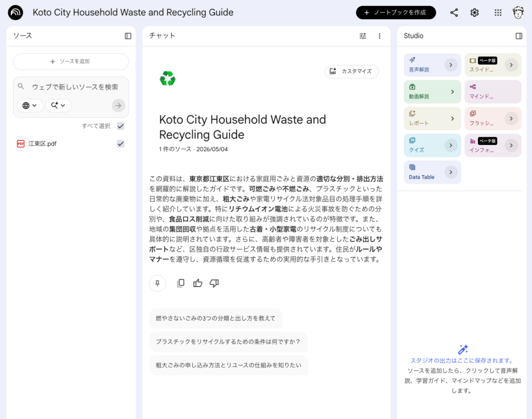Open the 江東区.pdf source
Screen dimensions: 532x419
coord(43,143)
